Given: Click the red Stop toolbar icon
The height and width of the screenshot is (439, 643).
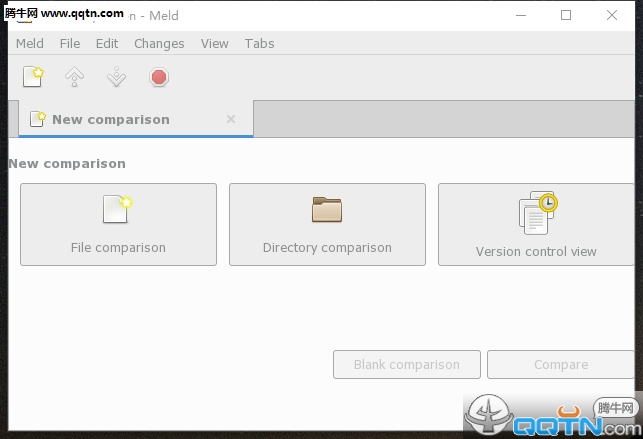Looking at the screenshot, I should (159, 77).
